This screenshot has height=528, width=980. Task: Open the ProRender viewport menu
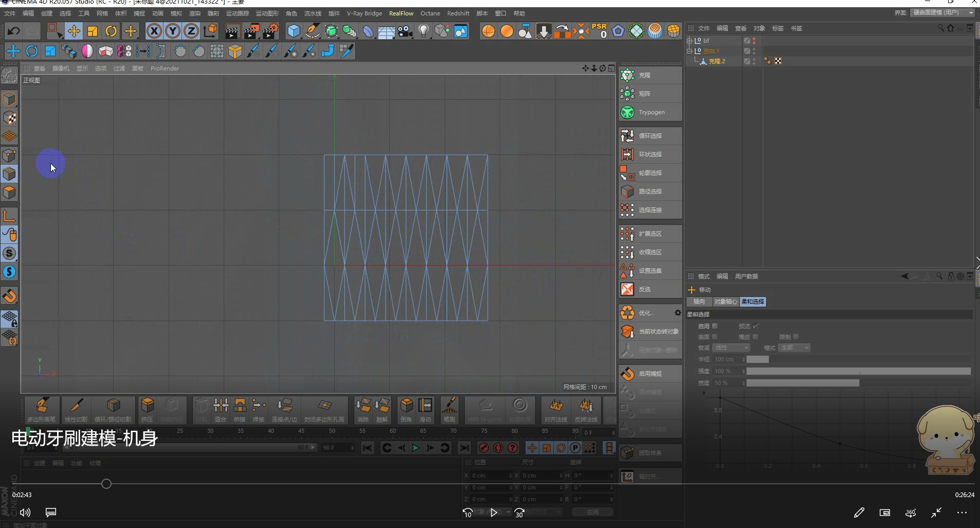[x=165, y=68]
